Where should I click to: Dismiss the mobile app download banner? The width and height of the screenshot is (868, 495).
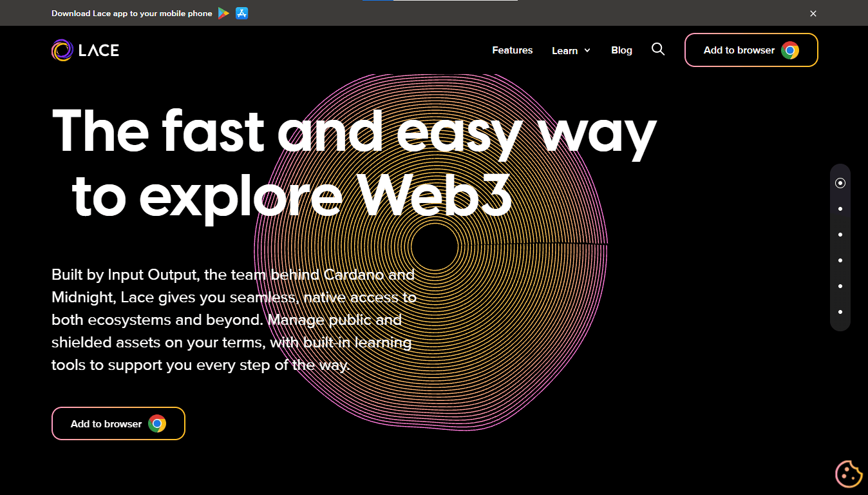pos(813,13)
